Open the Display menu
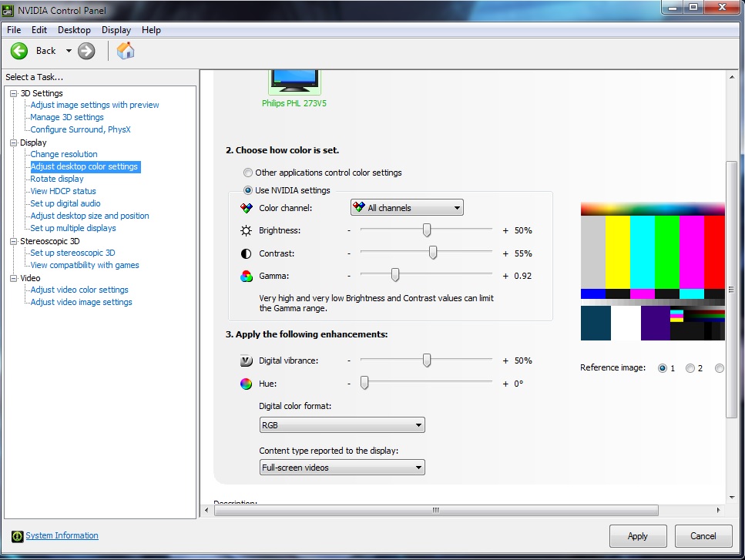Viewport: 745px width, 560px height. tap(116, 30)
